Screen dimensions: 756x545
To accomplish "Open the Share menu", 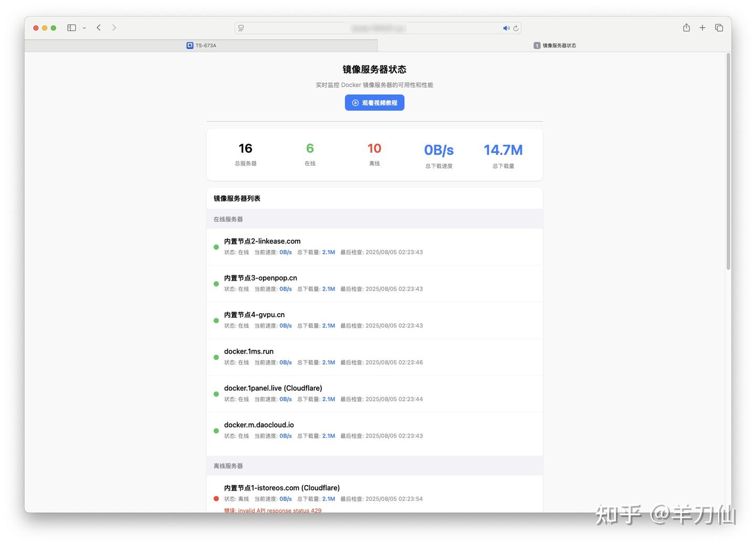I will pyautogui.click(x=686, y=27).
